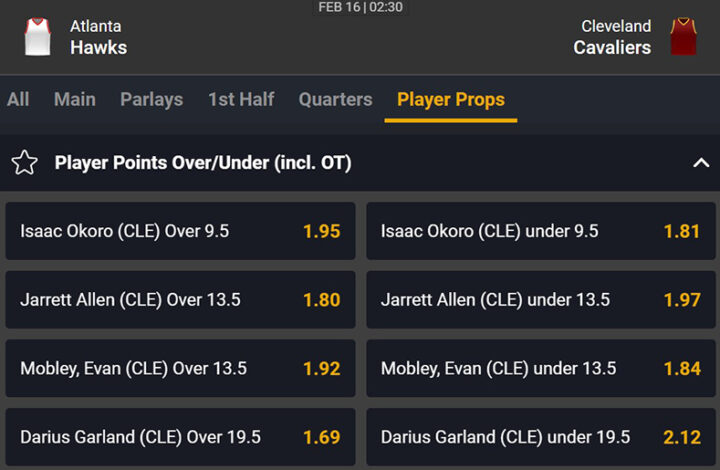Choose Darius Garland under 19.5 at 2.12
720x470 pixels.
point(540,437)
